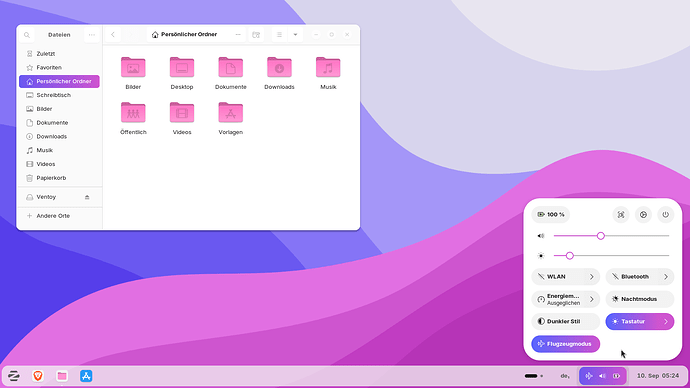Expand the Tastatur submenu arrow

pyautogui.click(x=666, y=322)
